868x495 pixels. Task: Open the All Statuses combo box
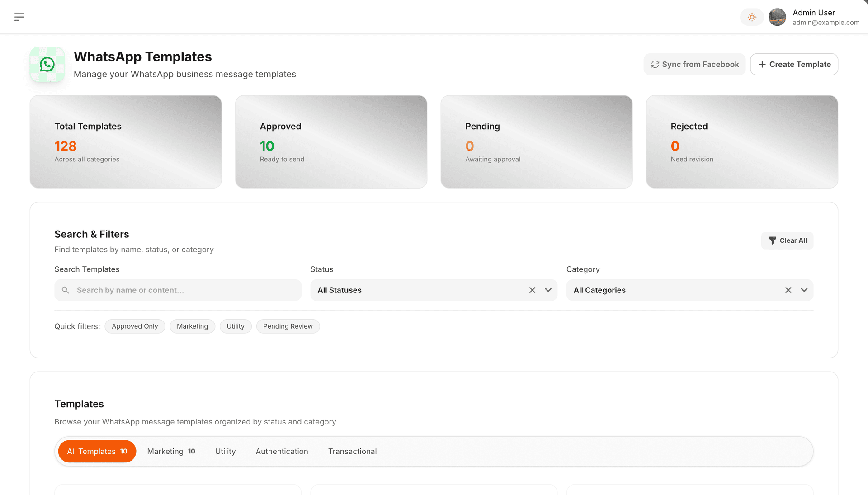click(x=416, y=290)
